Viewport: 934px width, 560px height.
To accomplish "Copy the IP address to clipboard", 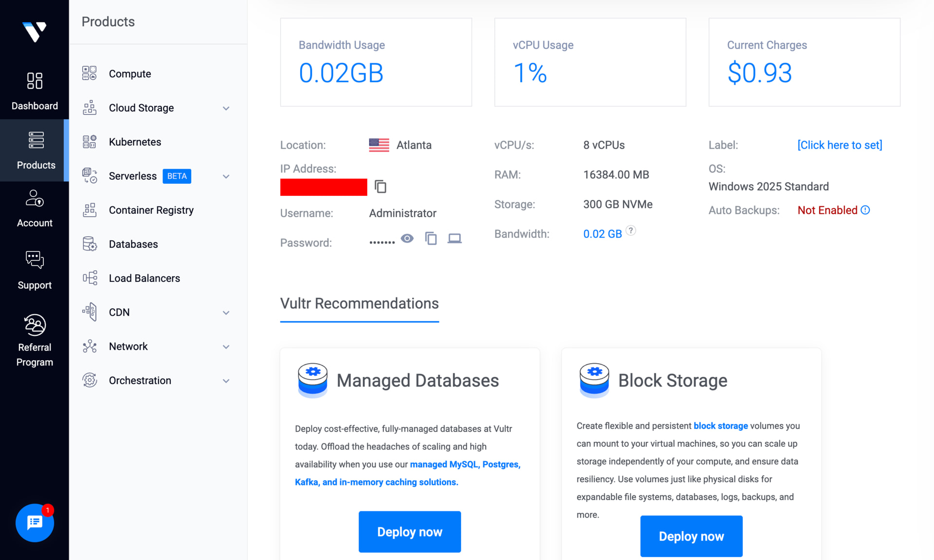I will tap(380, 187).
